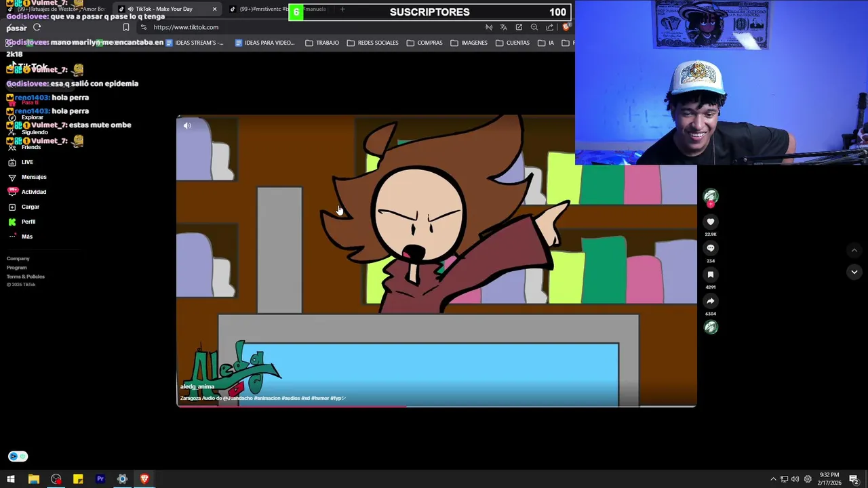
Task: Open the Company footer link
Action: pos(18,258)
